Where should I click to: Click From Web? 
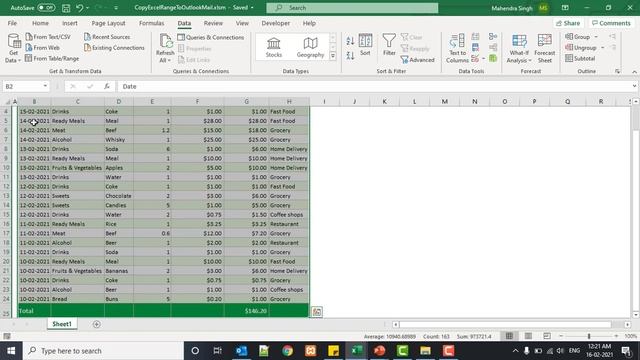(42, 48)
